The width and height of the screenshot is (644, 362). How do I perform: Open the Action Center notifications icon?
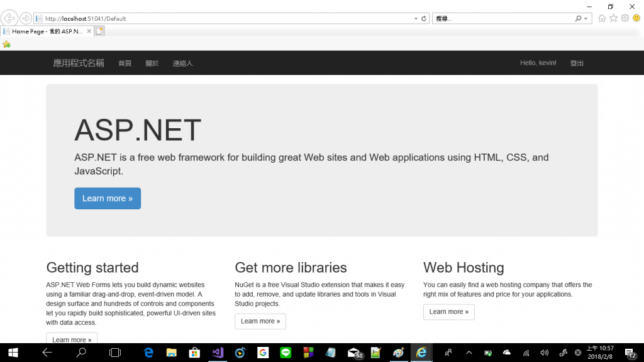click(630, 353)
